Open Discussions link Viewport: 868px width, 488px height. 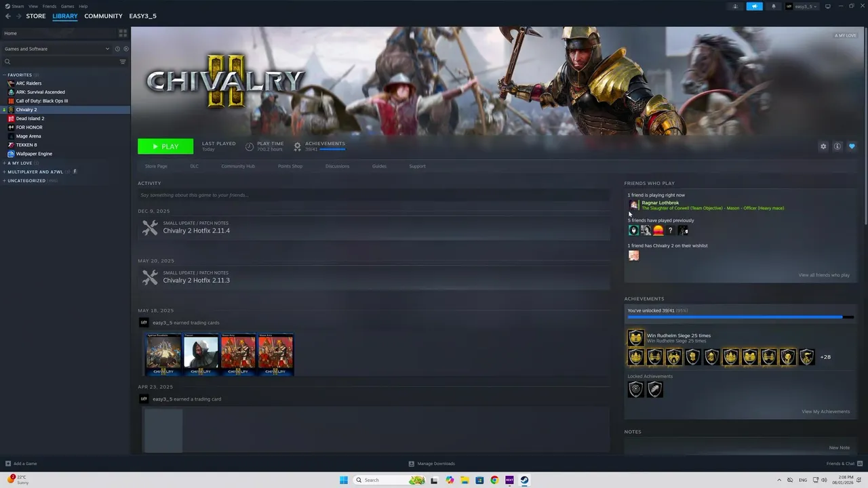337,166
